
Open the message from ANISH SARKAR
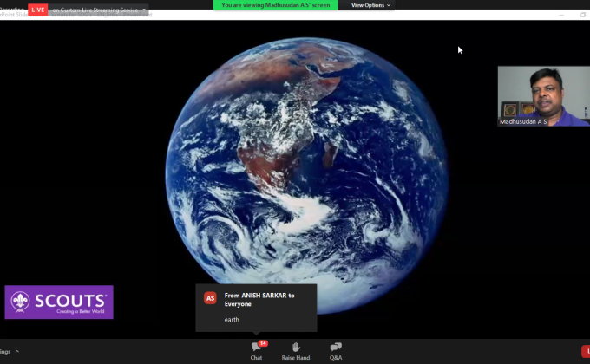tap(256, 308)
